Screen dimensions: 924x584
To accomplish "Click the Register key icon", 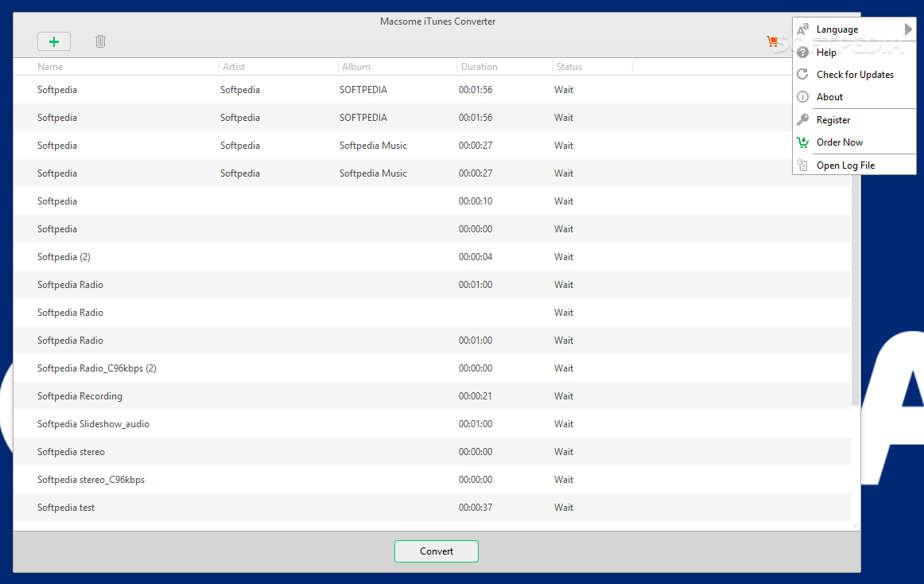I will pyautogui.click(x=802, y=120).
